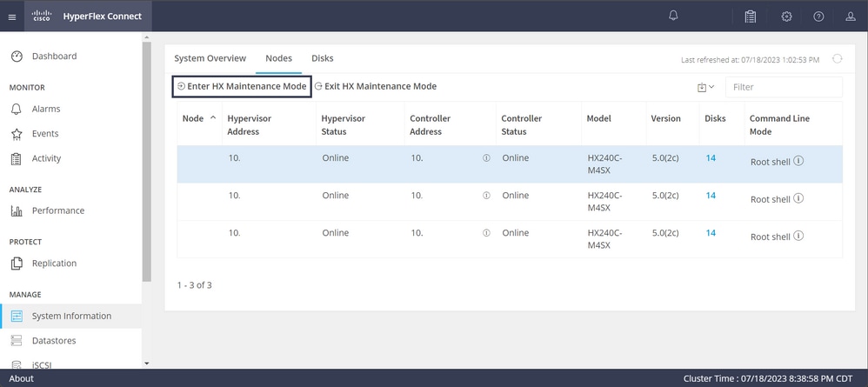Click controller address info icon in third row
Screen dimensions: 868x387
pyautogui.click(x=486, y=233)
